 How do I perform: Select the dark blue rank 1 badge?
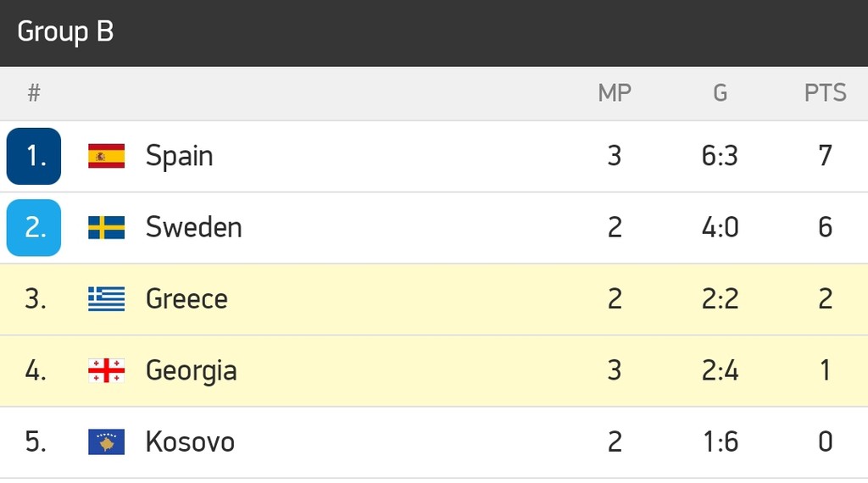point(34,156)
